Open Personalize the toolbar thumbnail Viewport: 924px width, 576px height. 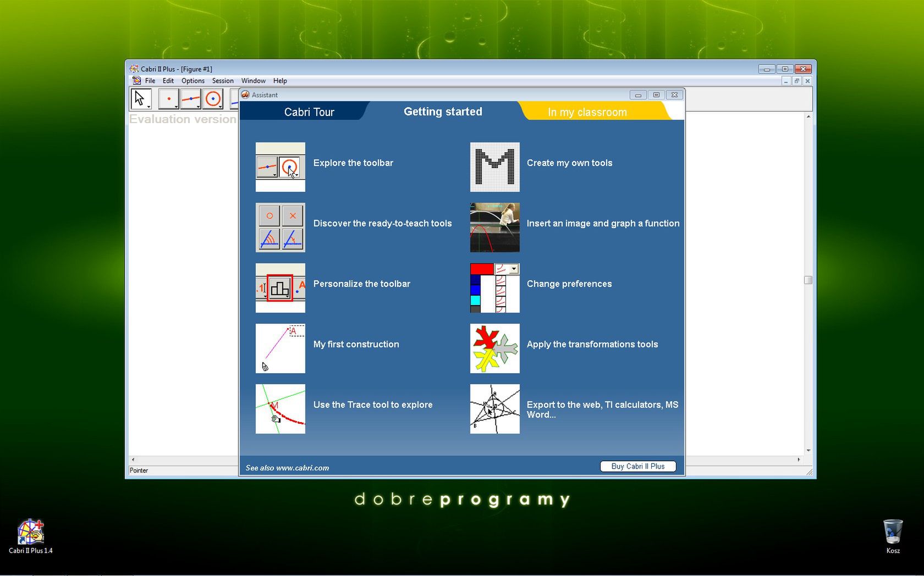280,288
